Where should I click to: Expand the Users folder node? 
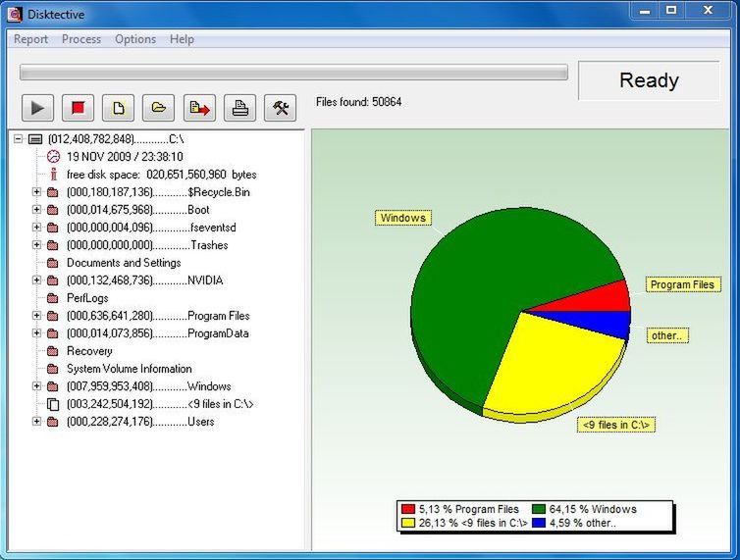[36, 422]
